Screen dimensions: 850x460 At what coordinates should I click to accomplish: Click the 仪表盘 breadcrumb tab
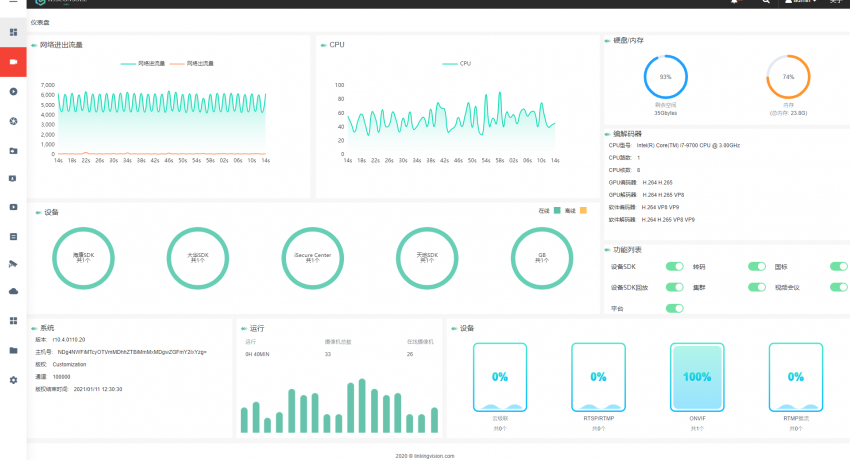click(40, 22)
